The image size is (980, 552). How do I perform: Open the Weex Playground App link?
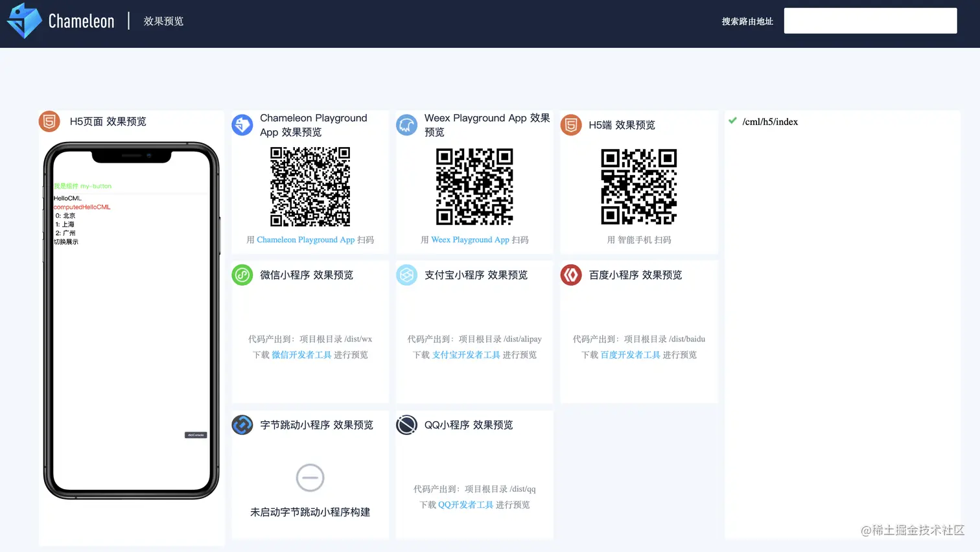coord(471,240)
